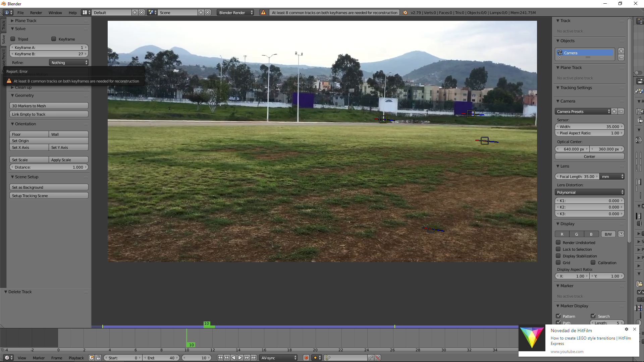Enable Render Undistorted checkbox

coord(558,242)
